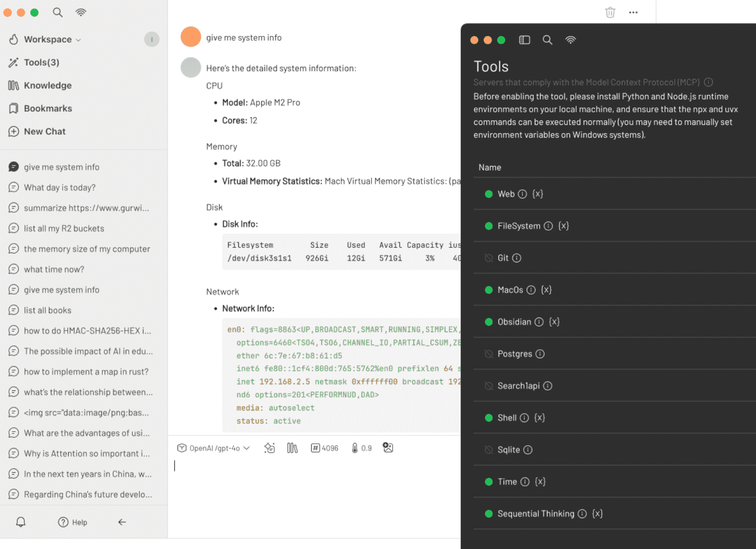Start a New Chat
Viewport: 756px width, 549px height.
point(44,131)
